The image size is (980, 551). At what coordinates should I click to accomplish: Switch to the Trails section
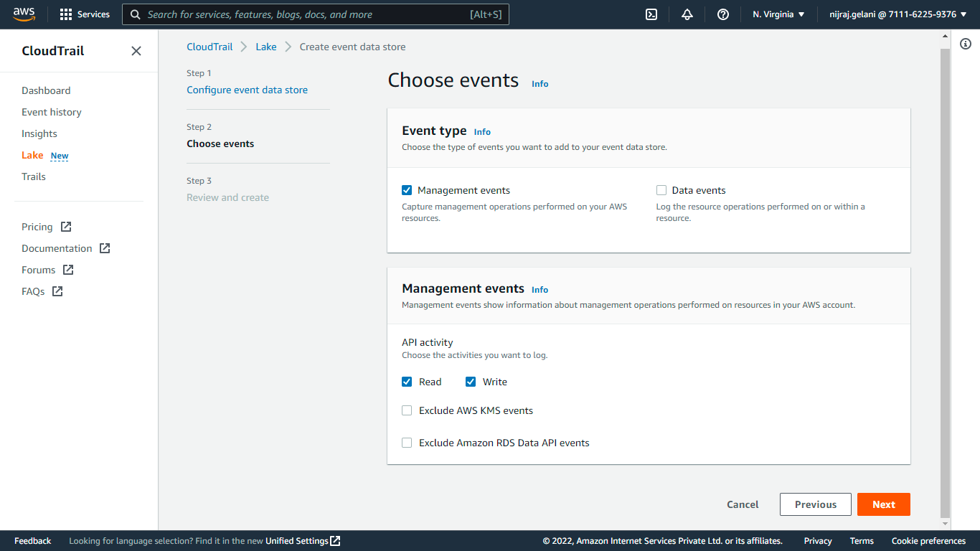[33, 176]
